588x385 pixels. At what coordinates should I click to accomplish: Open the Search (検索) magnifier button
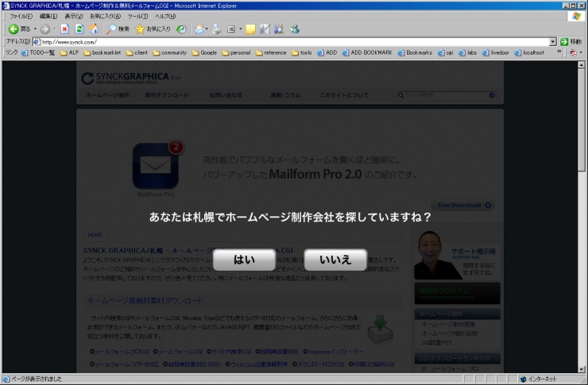tap(118, 29)
